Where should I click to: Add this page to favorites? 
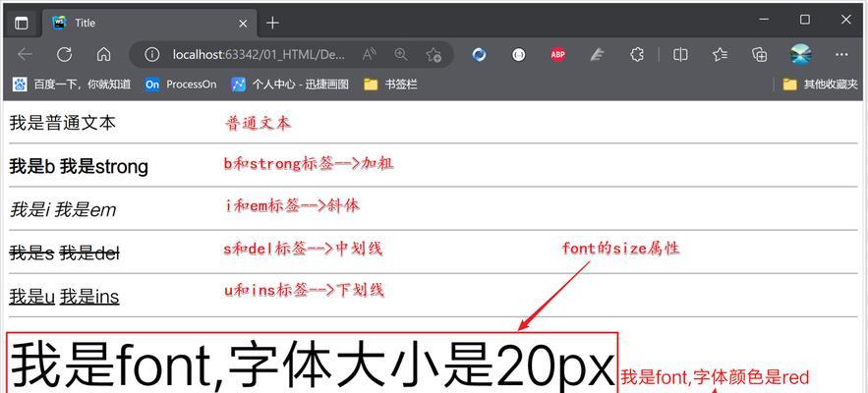pyautogui.click(x=434, y=54)
